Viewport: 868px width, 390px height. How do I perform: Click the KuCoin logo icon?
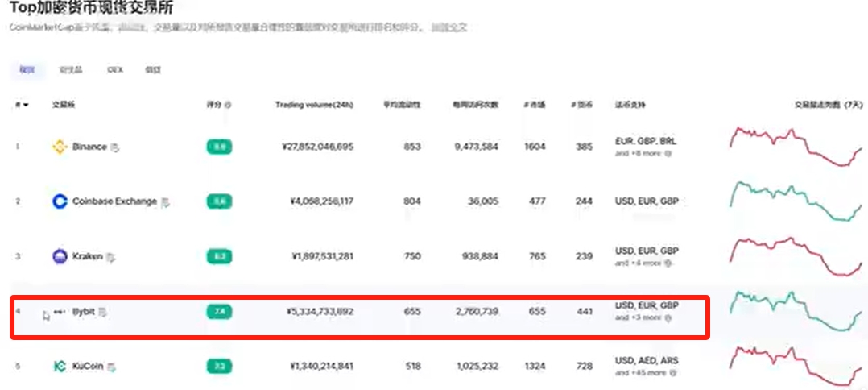(60, 366)
